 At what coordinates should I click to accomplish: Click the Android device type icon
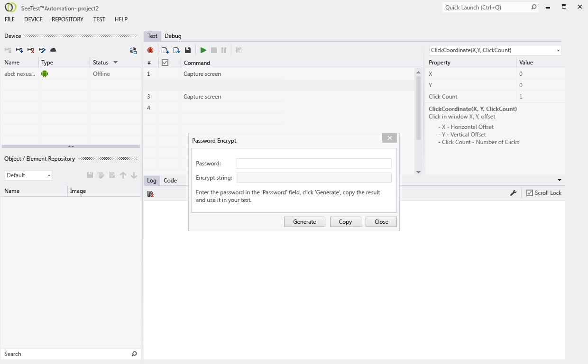45,74
